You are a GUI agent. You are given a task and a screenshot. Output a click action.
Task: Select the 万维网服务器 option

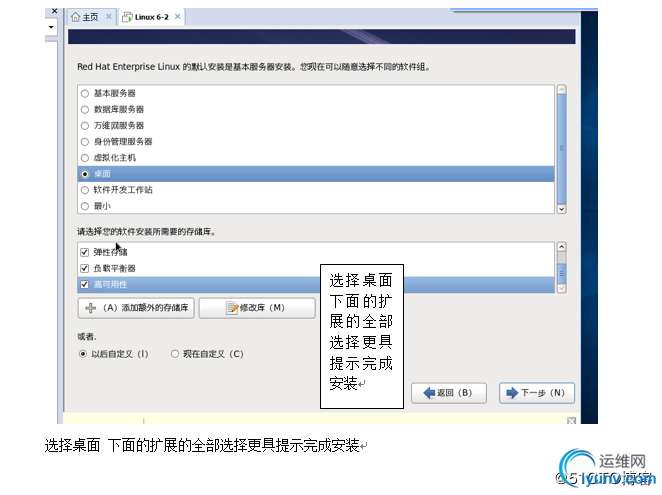click(x=85, y=126)
